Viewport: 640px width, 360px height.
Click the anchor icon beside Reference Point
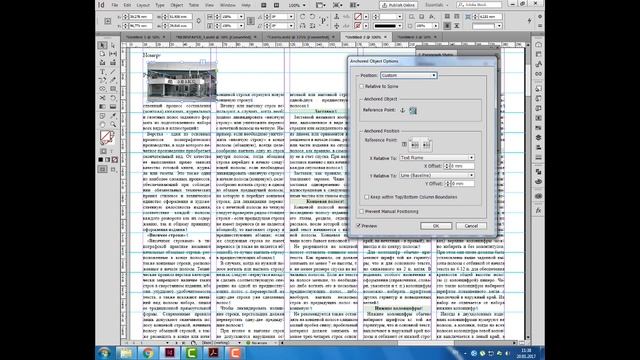point(402,110)
